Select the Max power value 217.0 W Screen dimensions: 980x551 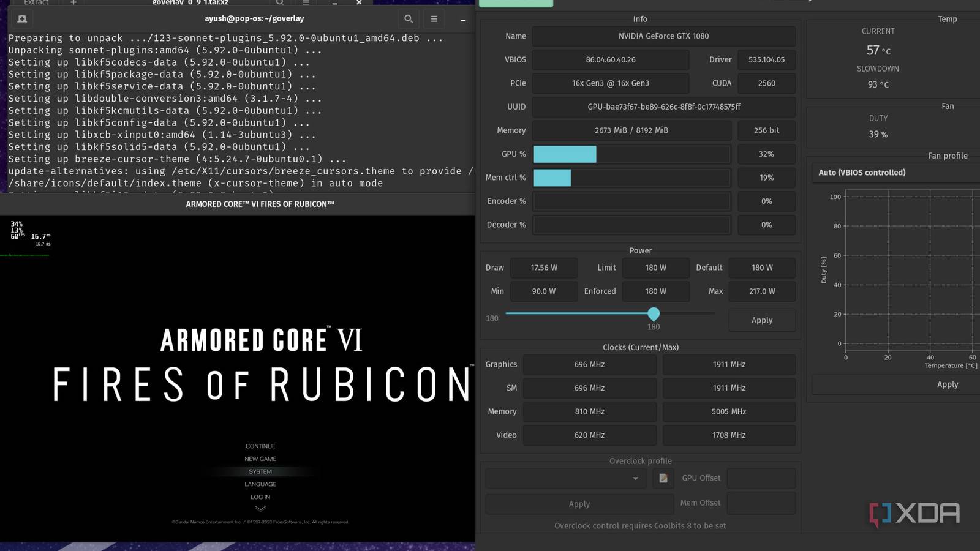tap(762, 291)
